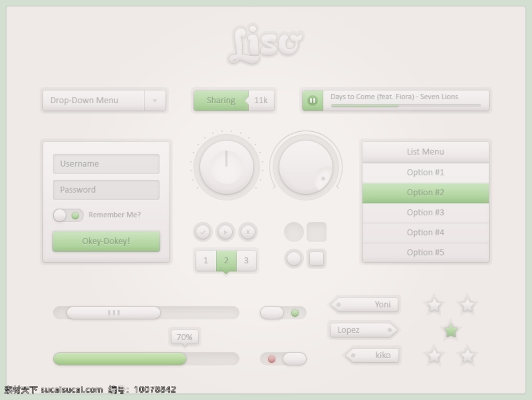This screenshot has width=532, height=400.
Task: Choose Option #4 from the List Menu
Action: 426,233
